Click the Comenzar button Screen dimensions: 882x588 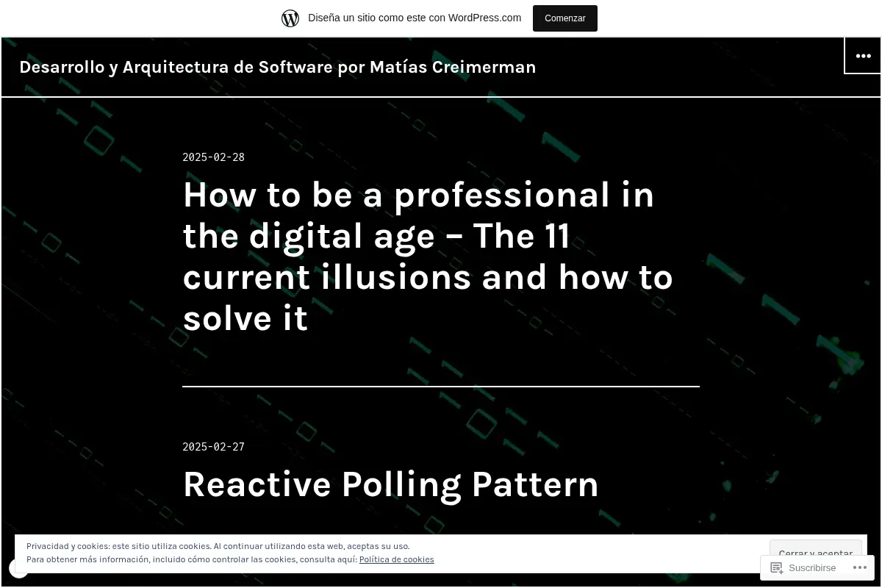565,18
